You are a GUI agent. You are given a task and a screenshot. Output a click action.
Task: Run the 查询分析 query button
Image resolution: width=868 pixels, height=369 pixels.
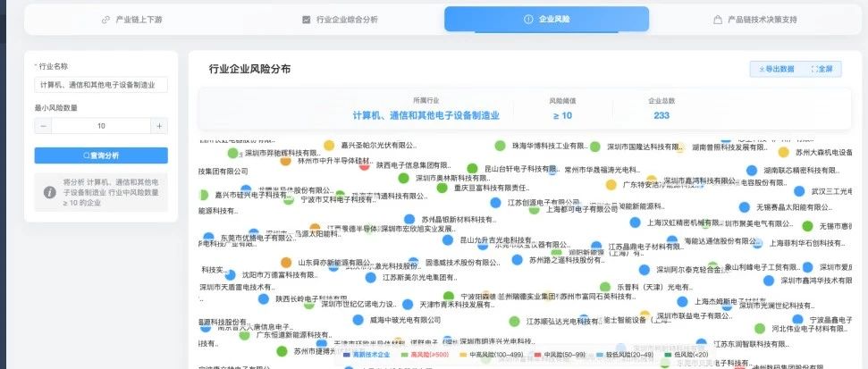click(x=101, y=155)
